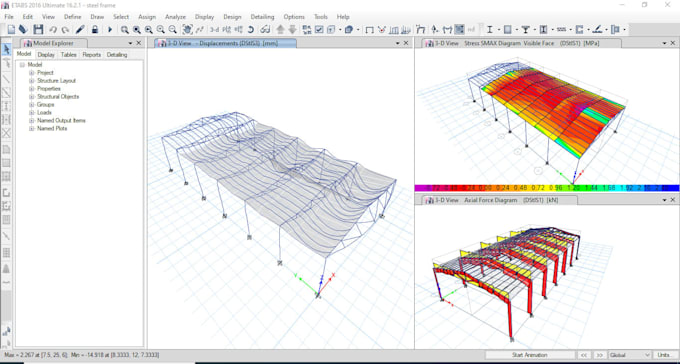Image resolution: width=680 pixels, height=364 pixels.
Task: Expand the Properties tree node
Action: point(32,89)
